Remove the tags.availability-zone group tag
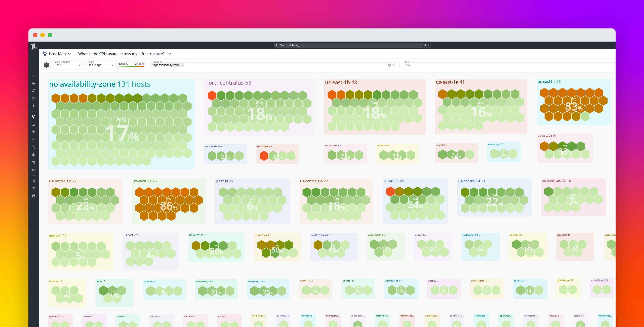Screen dimensions: 644x327 tap(183, 65)
